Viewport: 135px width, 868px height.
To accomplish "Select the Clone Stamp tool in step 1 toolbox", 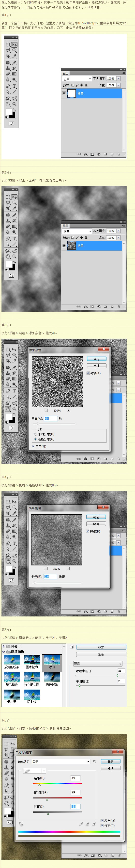I will click(8, 68).
